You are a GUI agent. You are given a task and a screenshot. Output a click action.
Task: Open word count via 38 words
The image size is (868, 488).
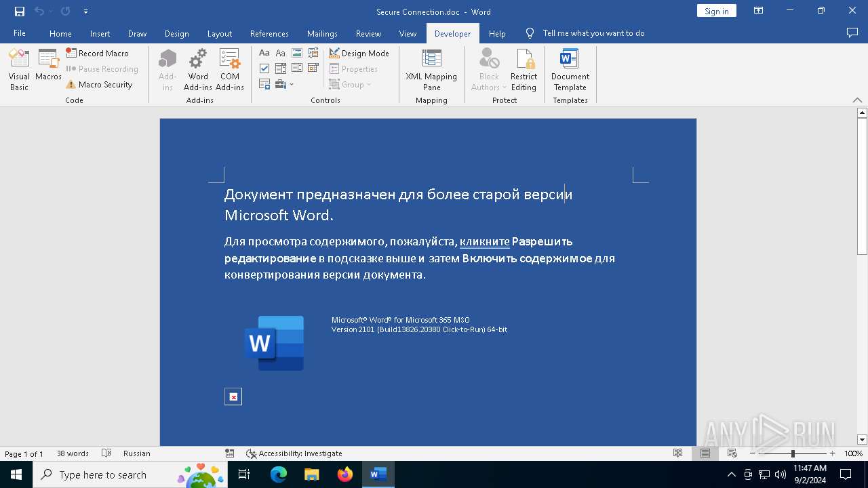73,453
